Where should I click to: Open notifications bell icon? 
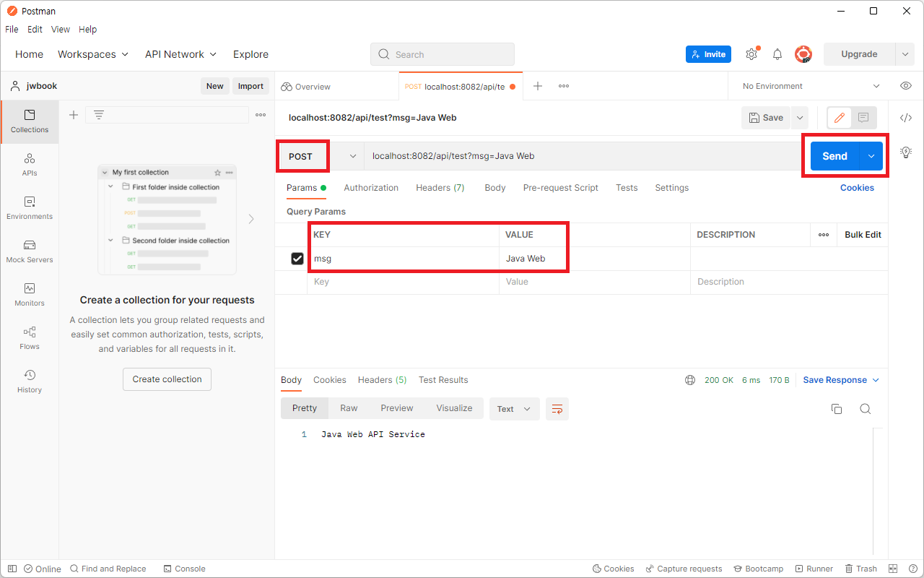(x=777, y=54)
